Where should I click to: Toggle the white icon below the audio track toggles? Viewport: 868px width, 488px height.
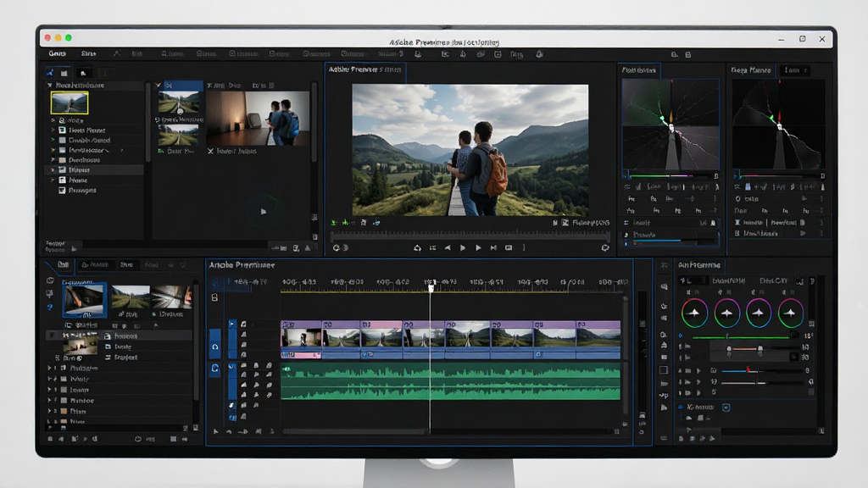(232, 406)
